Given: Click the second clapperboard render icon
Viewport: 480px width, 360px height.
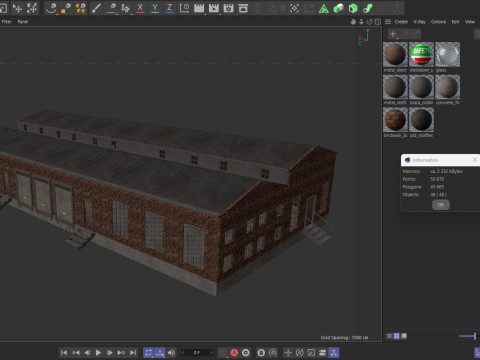Looking at the screenshot, I should coord(214,8).
